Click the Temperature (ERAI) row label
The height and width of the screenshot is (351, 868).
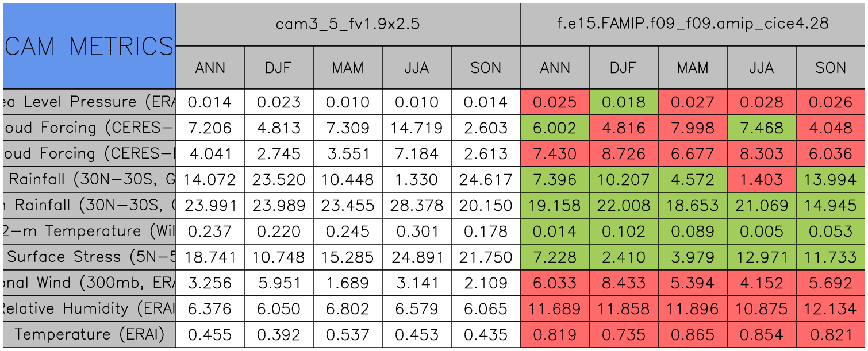click(x=89, y=334)
